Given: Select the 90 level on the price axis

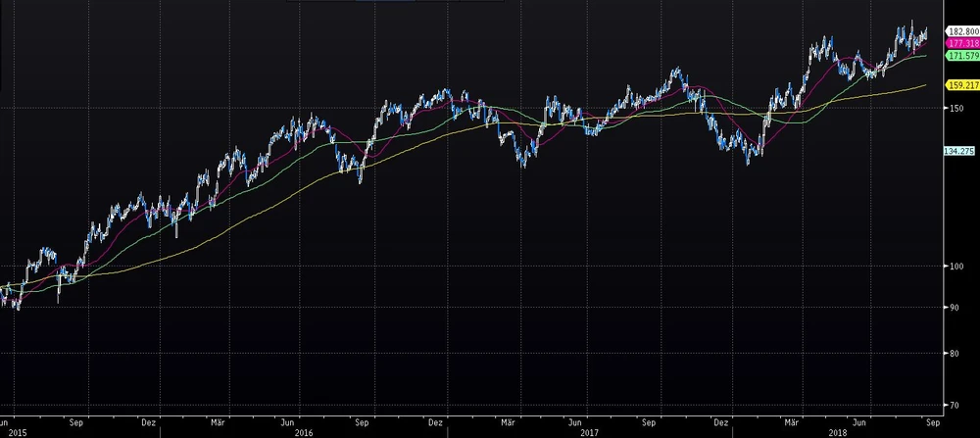Looking at the screenshot, I should click(x=952, y=309).
